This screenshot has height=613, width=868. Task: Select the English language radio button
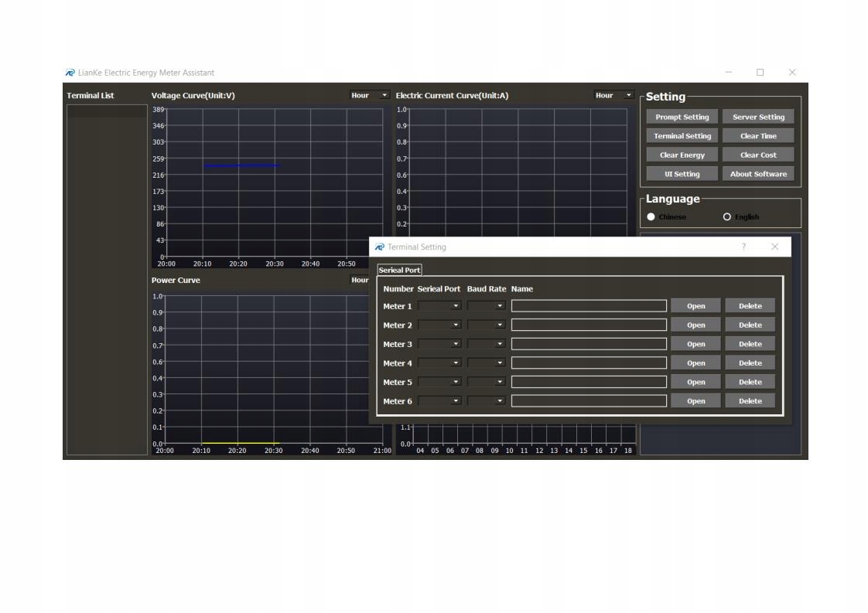[x=727, y=217]
